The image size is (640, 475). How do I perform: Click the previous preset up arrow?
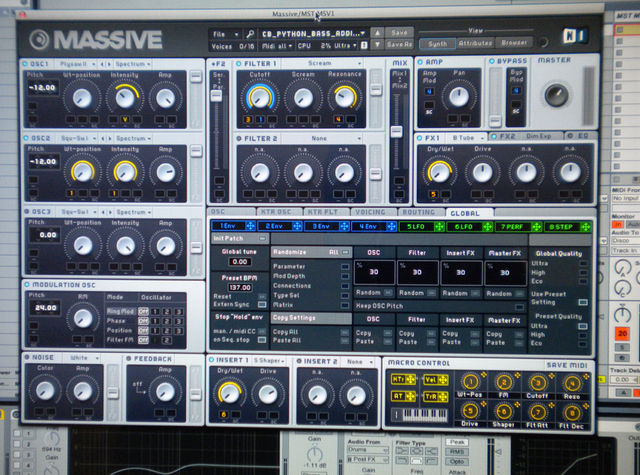378,33
